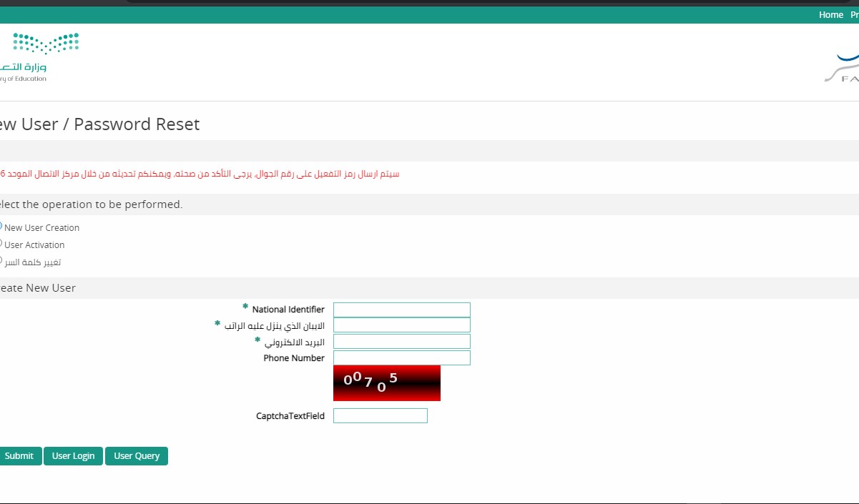
Task: Focus the Phone Number input field
Action: point(402,357)
